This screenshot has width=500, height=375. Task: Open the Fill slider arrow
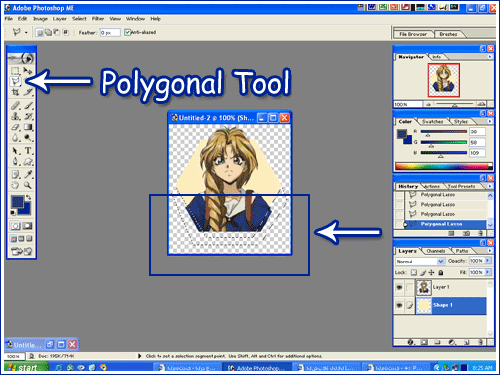[488, 272]
